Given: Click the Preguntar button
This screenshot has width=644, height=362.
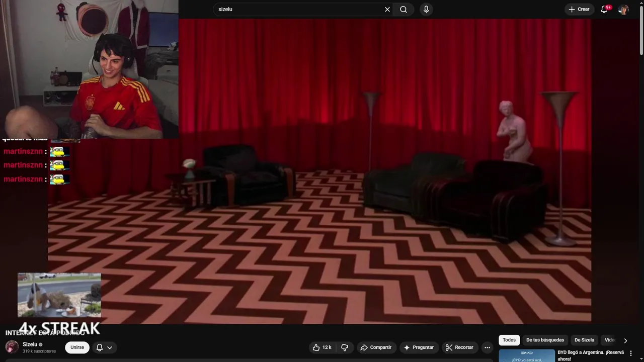Looking at the screenshot, I should point(419,347).
